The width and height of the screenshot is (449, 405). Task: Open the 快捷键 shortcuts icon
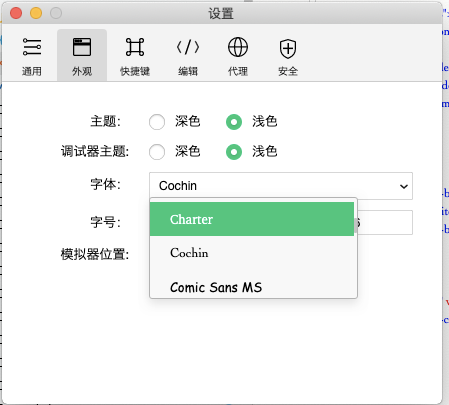[x=135, y=47]
